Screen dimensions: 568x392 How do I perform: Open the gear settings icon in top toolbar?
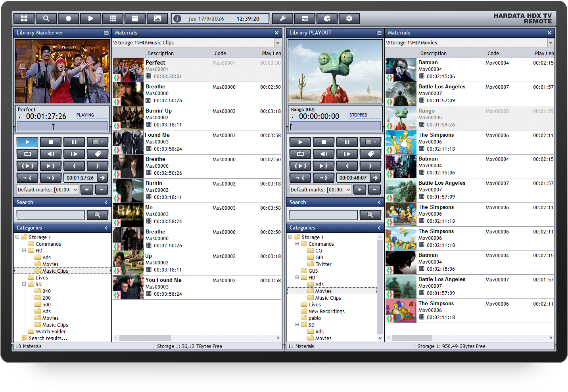pyautogui.click(x=349, y=19)
